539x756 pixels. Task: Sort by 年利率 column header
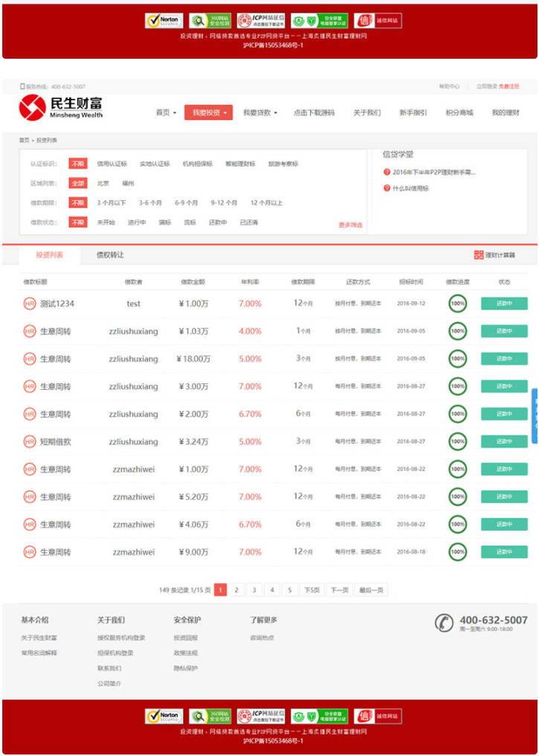[250, 282]
